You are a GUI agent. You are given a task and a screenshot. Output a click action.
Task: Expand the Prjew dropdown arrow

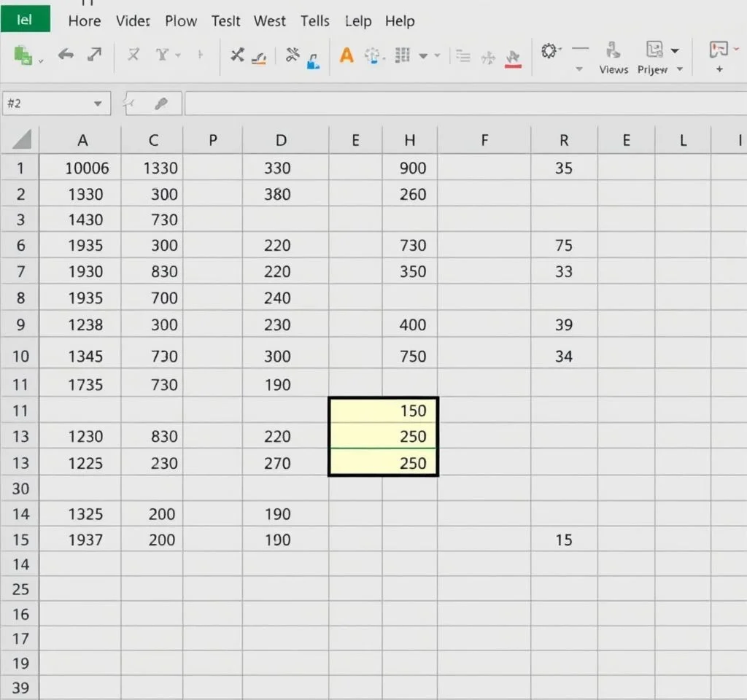pos(680,70)
